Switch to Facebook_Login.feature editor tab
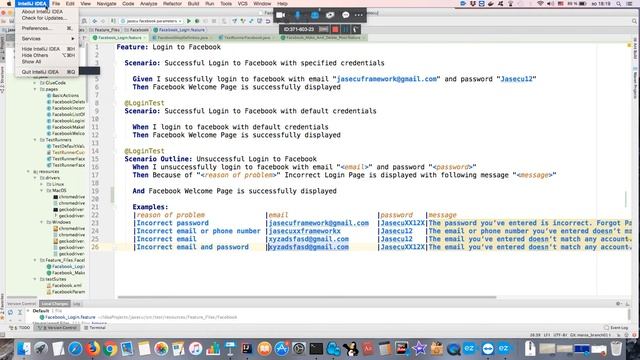 119,38
